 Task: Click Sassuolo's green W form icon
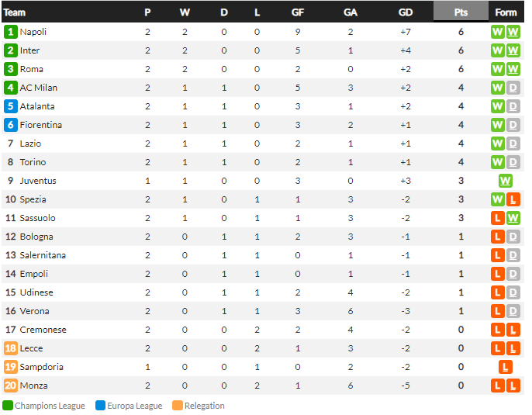pyautogui.click(x=513, y=218)
